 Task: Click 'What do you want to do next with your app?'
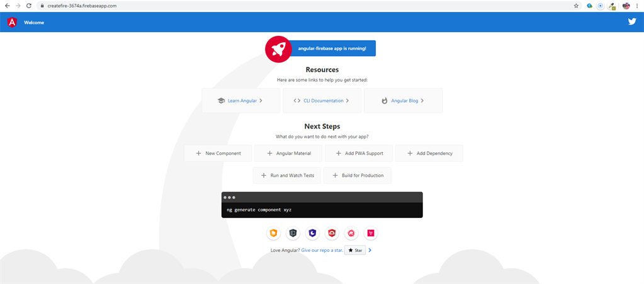coord(322,137)
